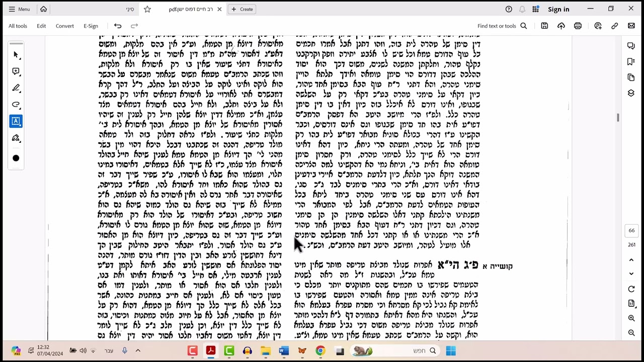Select the Draw freehand loop tool

pos(16,105)
